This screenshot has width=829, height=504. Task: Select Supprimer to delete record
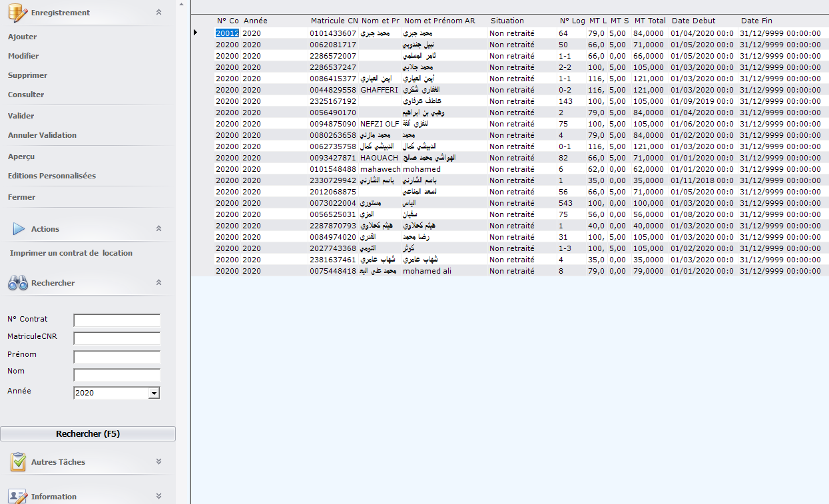pyautogui.click(x=27, y=75)
